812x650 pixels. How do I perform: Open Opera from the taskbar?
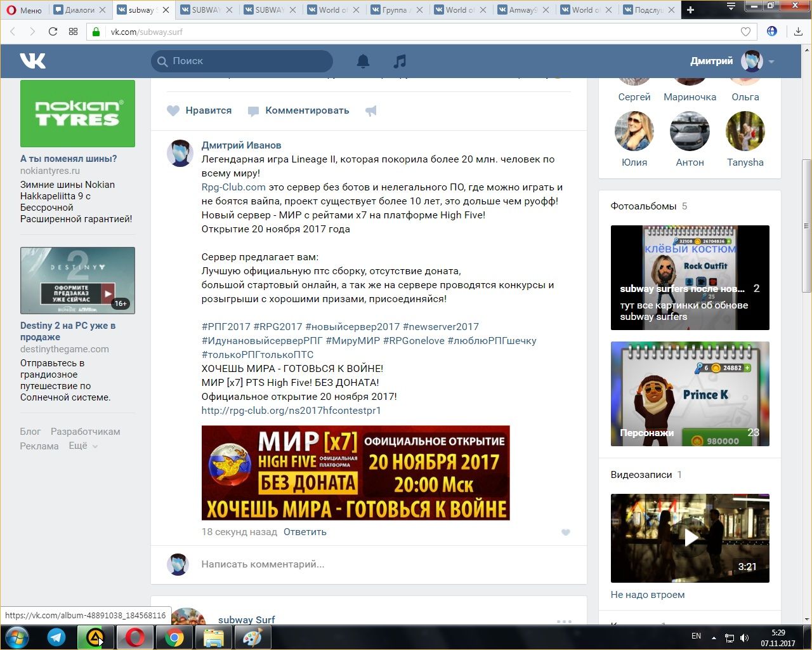[x=134, y=637]
